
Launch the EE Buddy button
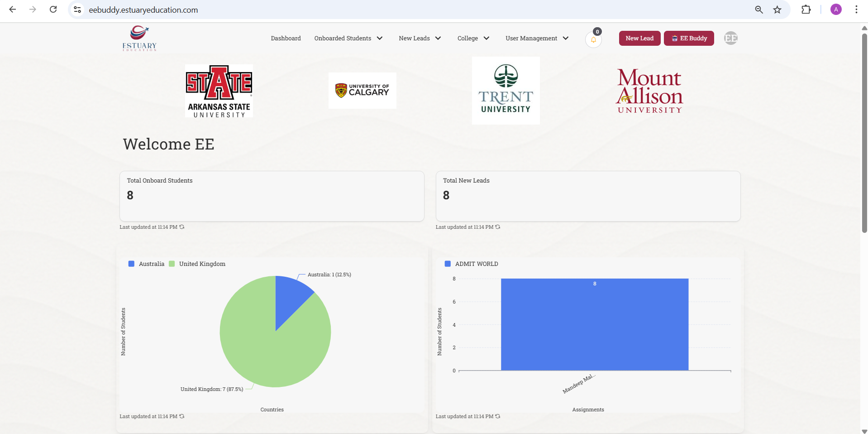tap(689, 39)
